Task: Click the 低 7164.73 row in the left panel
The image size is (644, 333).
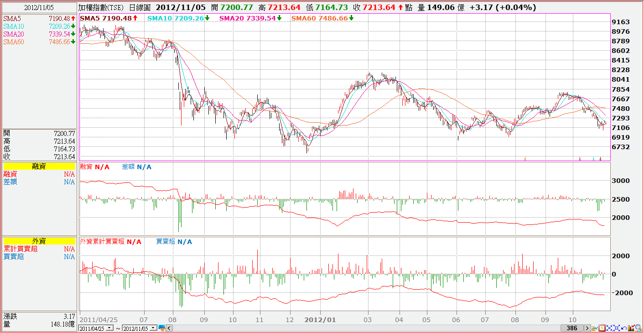Action: click(39, 149)
